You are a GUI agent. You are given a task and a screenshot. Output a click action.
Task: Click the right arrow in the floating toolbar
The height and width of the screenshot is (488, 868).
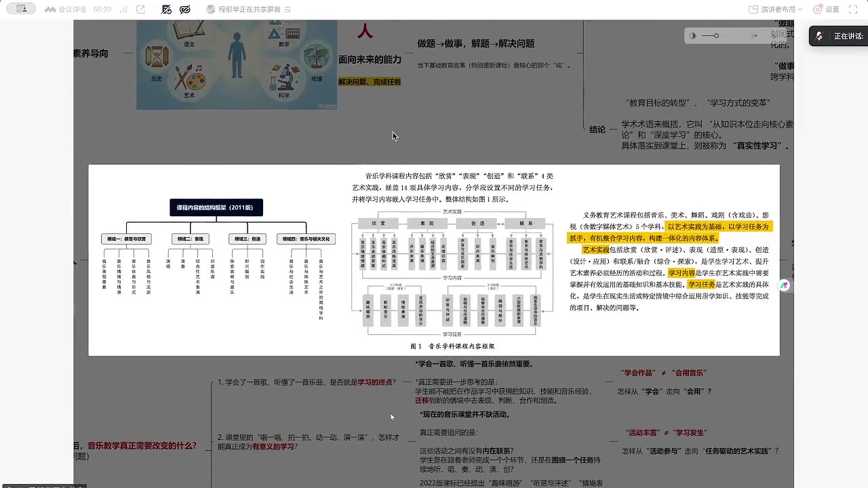coord(754,36)
